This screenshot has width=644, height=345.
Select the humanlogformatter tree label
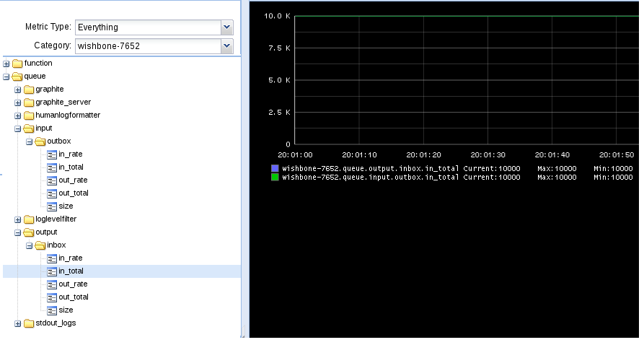68,115
